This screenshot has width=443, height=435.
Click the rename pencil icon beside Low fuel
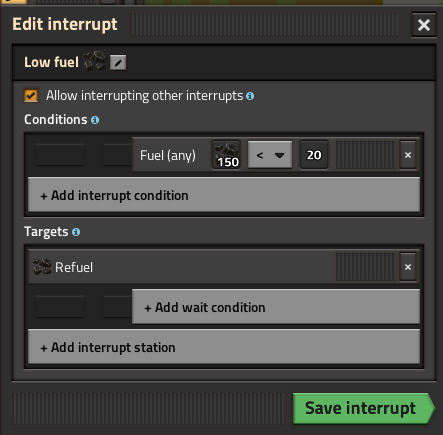click(x=118, y=62)
